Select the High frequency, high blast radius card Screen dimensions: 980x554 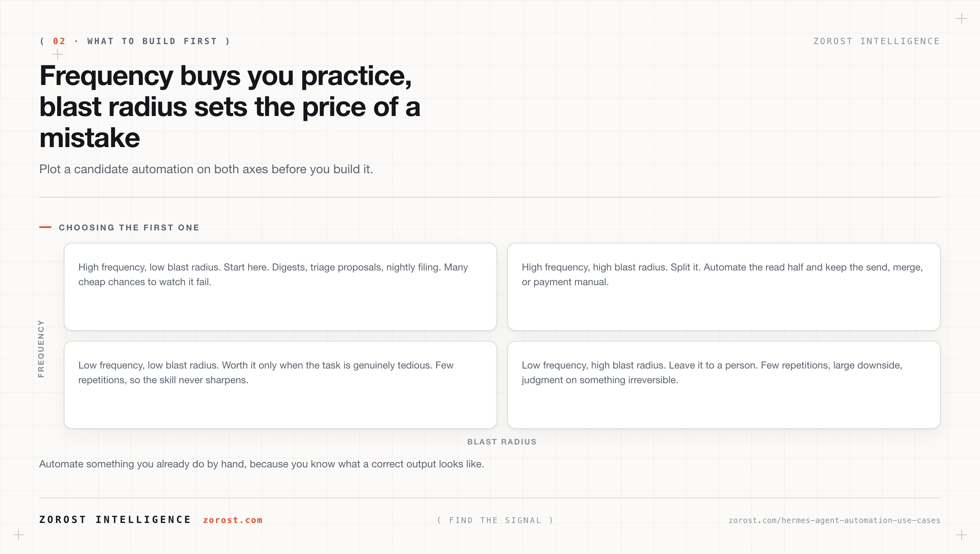[724, 287]
